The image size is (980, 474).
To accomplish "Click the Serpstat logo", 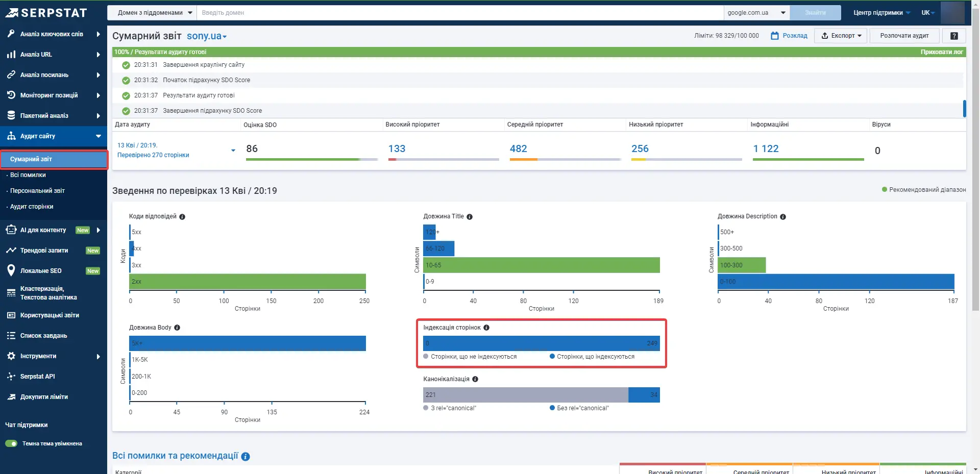I will 46,13.
